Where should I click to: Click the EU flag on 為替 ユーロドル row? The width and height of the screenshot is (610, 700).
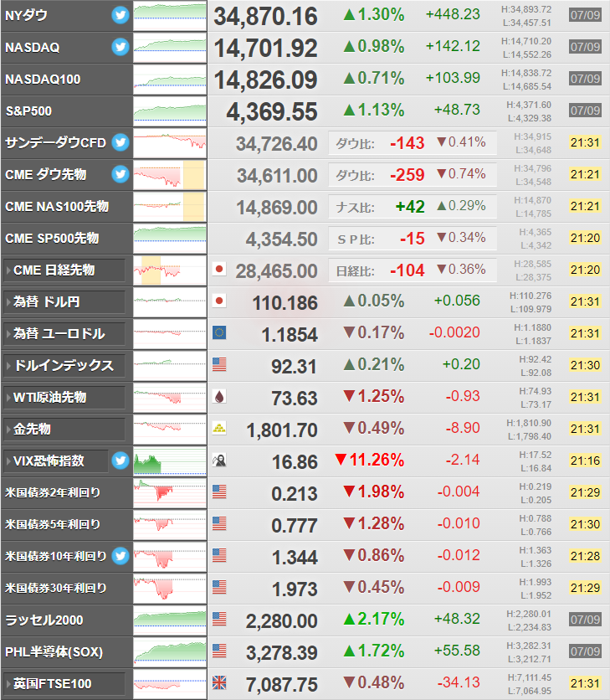[x=219, y=332]
